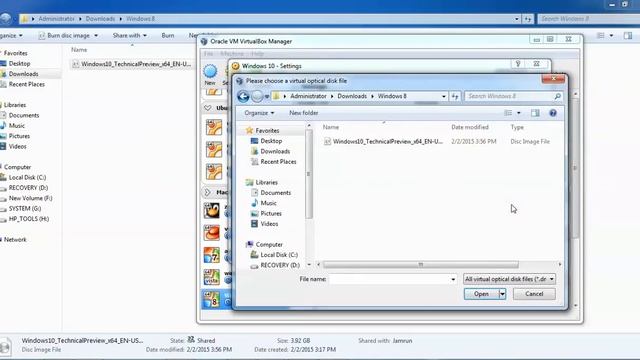Expand Favorites in dialog sidebar
This screenshot has width=640, height=360.
[x=262, y=131]
